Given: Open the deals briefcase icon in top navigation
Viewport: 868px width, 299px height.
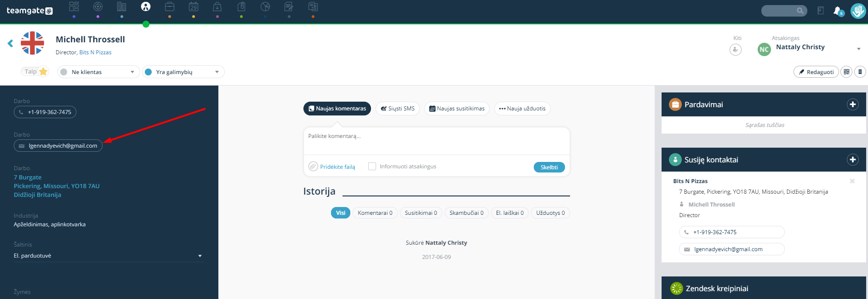Looking at the screenshot, I should 170,6.
